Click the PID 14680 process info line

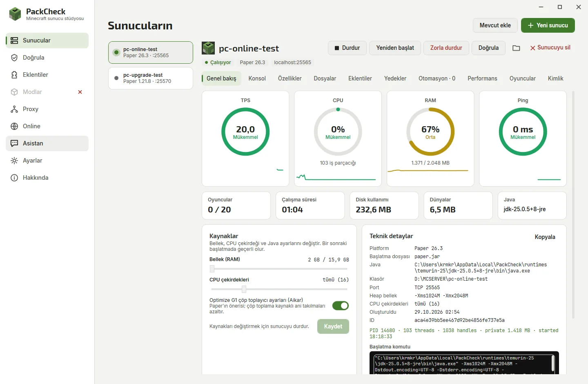point(464,333)
